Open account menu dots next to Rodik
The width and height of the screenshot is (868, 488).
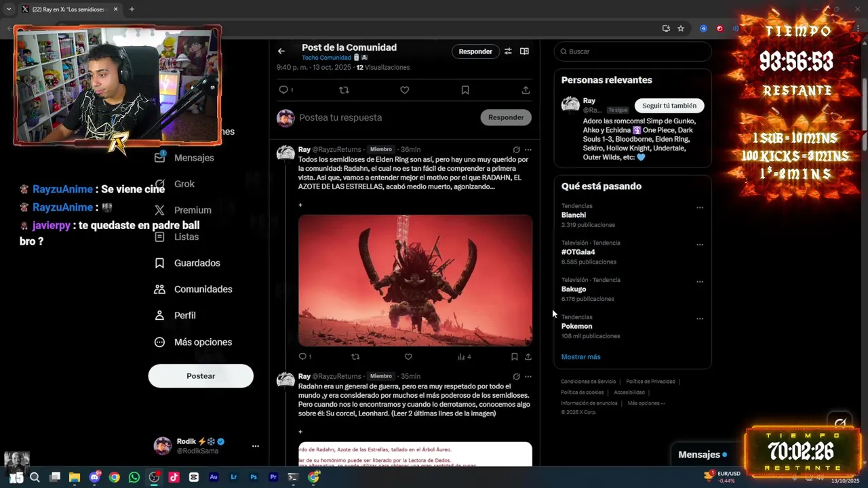coord(256,446)
